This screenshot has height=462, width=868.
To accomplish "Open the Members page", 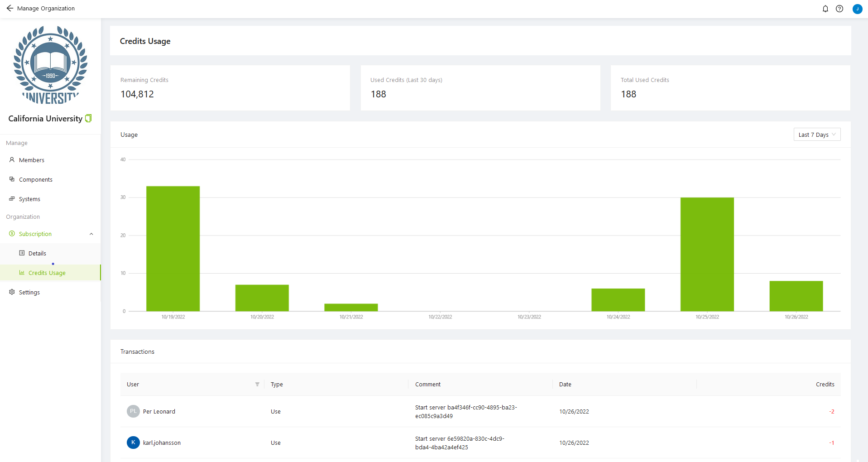I will [x=32, y=160].
